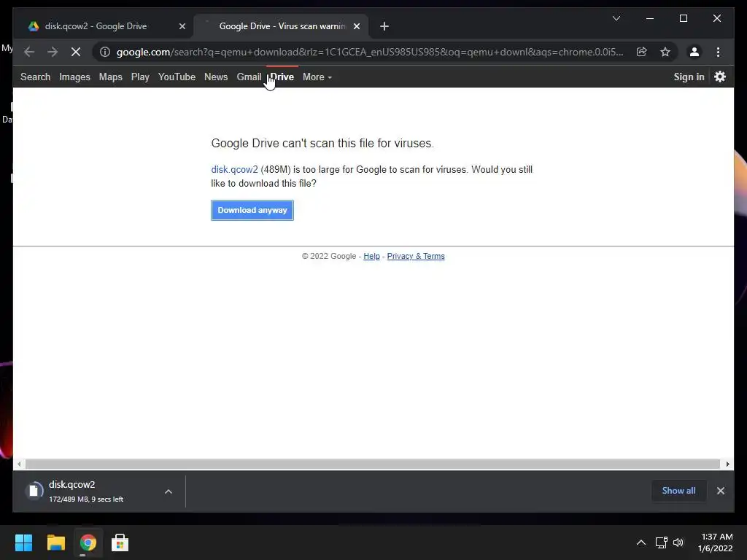Maximize the Chrome window
Viewport: 747px width, 560px height.
683,18
